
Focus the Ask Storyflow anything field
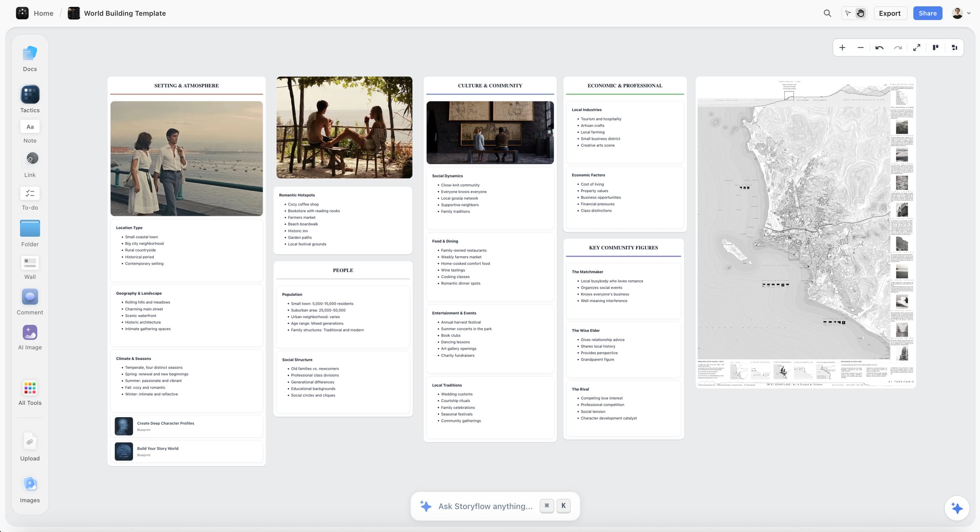[x=495, y=506]
